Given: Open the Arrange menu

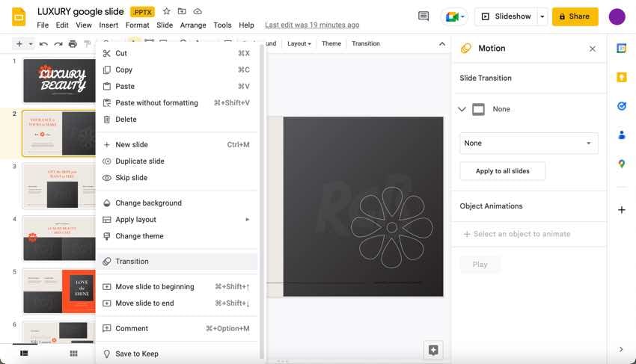Looking at the screenshot, I should point(193,25).
